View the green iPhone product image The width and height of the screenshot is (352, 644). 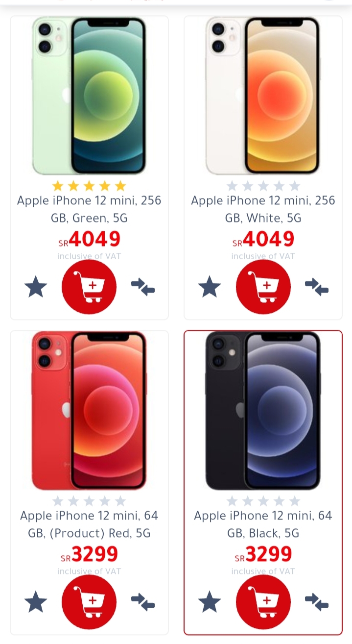tap(89, 96)
